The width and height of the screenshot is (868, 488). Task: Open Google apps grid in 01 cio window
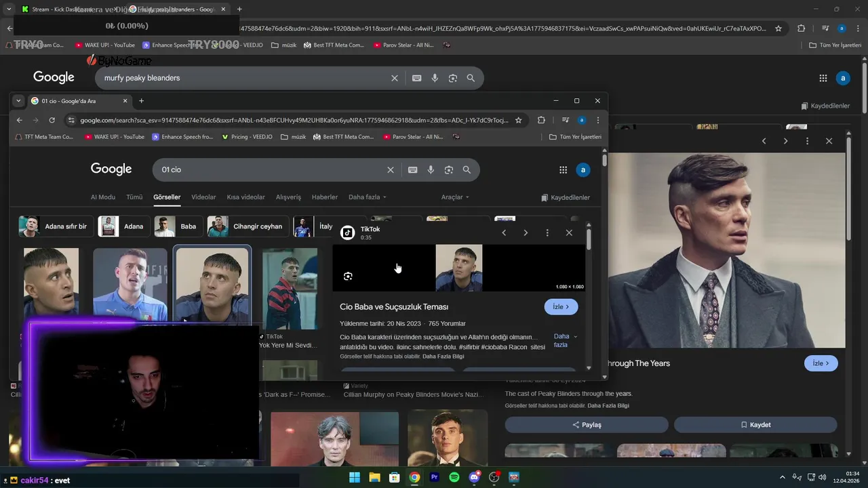563,170
